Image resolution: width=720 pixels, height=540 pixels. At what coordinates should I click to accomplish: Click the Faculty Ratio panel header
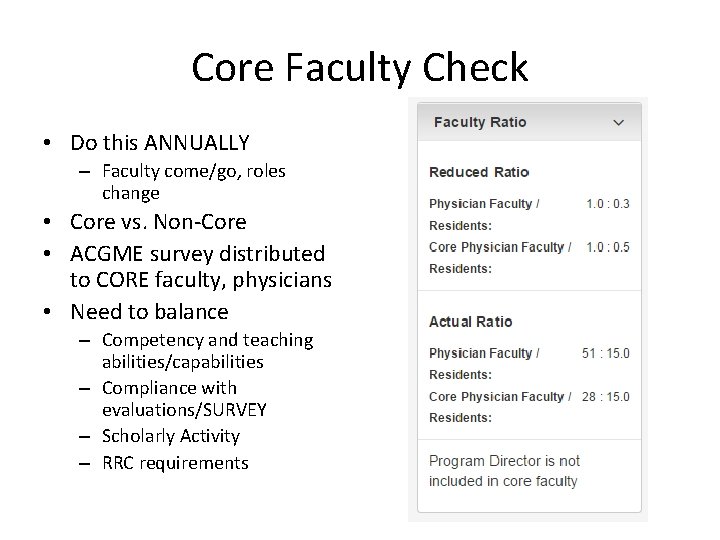pos(480,122)
